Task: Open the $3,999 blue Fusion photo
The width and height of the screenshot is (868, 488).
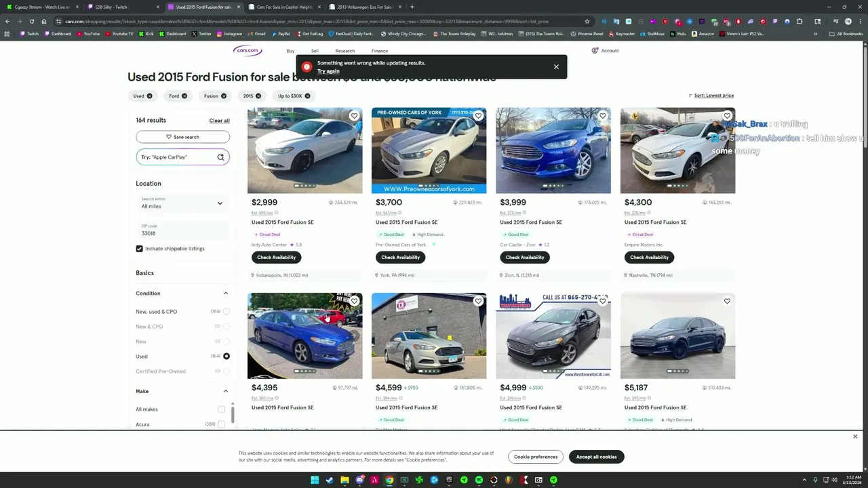Action: [x=553, y=150]
